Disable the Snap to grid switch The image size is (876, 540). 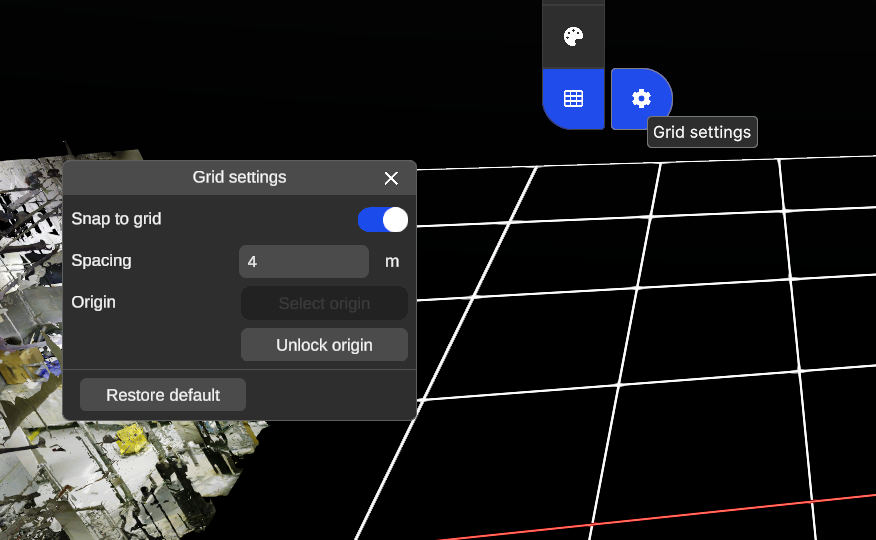(383, 219)
